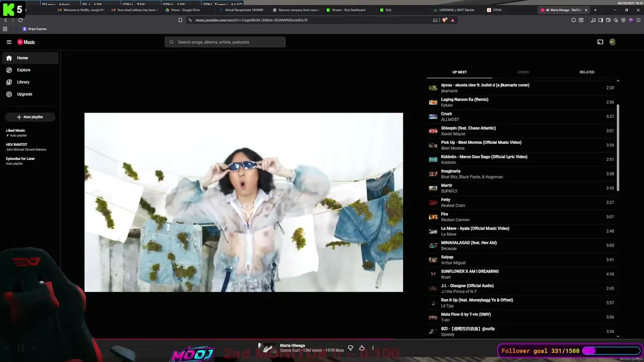This screenshot has height=362, width=644.
Task: Click the Sulyap song thumbnail
Action: pos(433,260)
